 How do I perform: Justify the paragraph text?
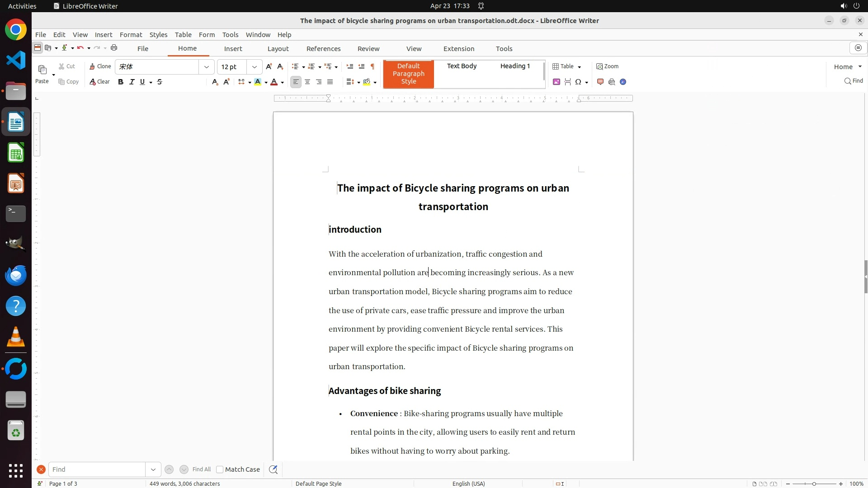[x=330, y=82]
